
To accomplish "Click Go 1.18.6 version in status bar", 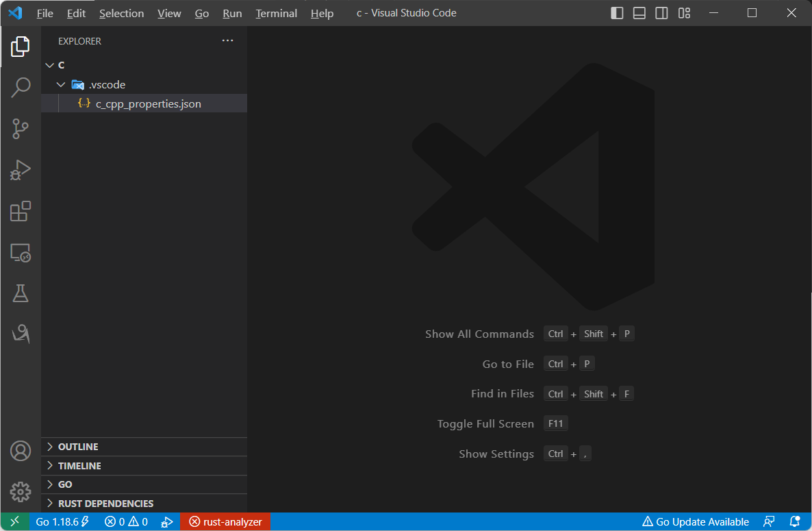I will (x=62, y=521).
